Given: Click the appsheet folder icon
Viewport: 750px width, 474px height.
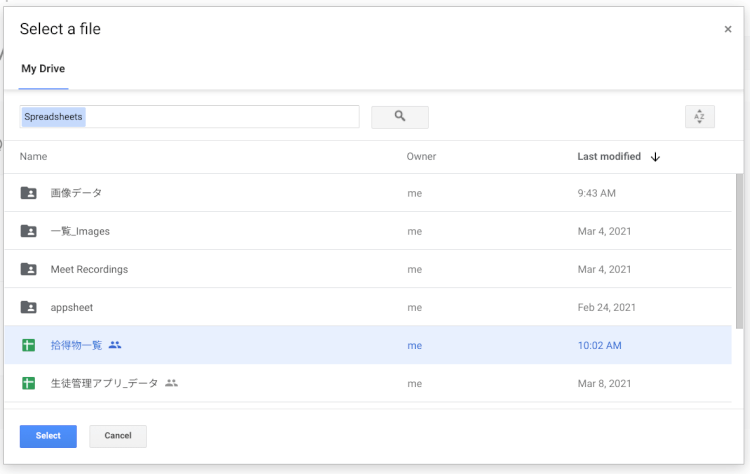Looking at the screenshot, I should 29,307.
